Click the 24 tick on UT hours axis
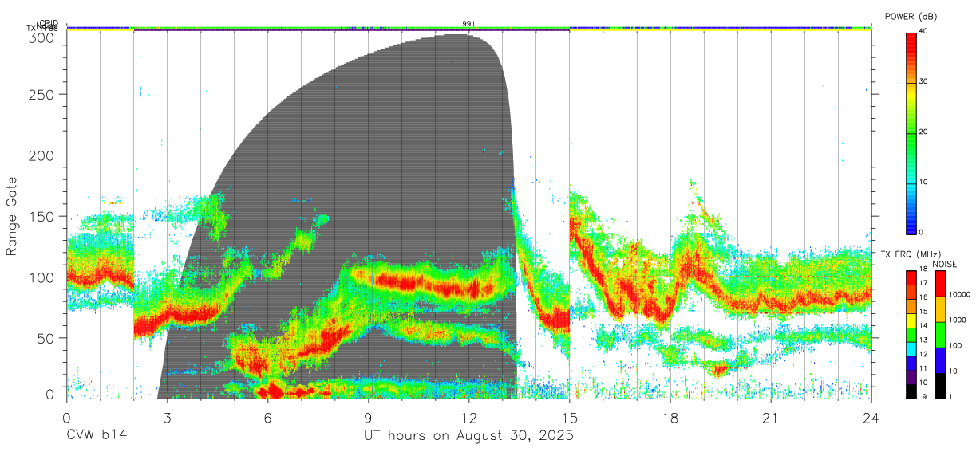The width and height of the screenshot is (980, 452). pos(871,417)
